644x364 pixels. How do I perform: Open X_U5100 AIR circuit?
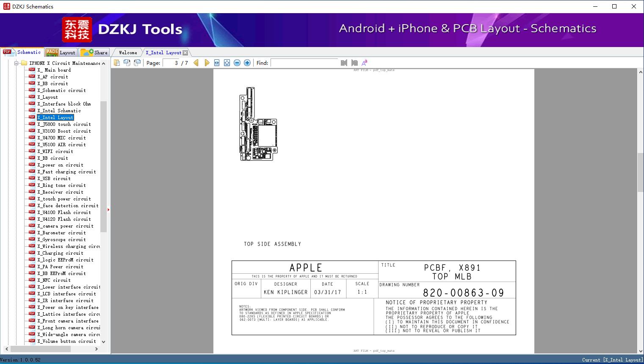[61, 144]
